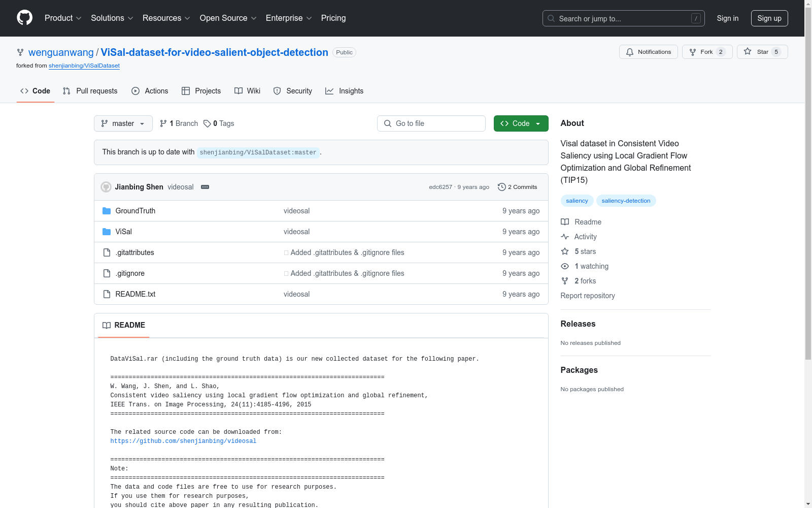This screenshot has width=812, height=508.
Task: Open the shenjianbing/ViSalDataset:master branch link
Action: tap(258, 152)
